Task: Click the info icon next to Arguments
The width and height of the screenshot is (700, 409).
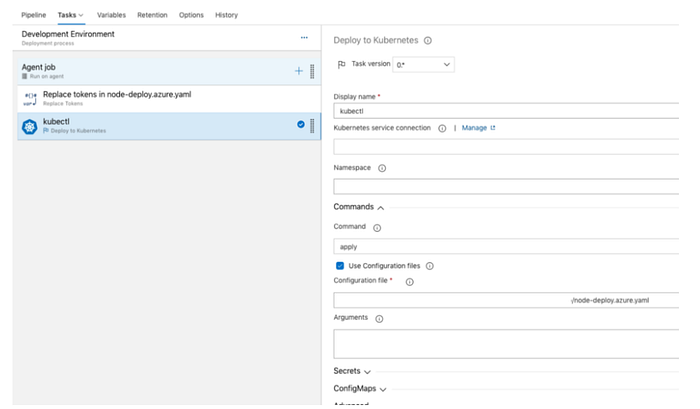Action: point(379,319)
